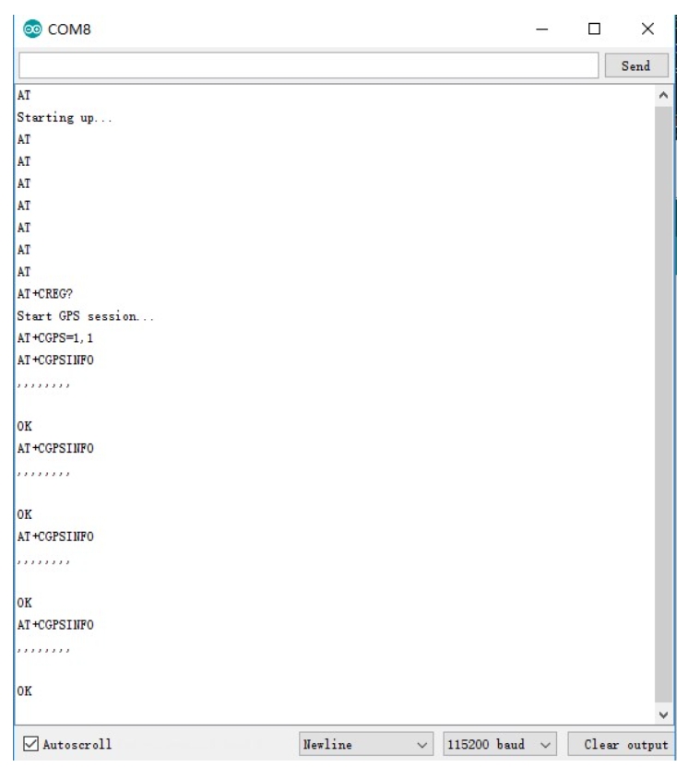Click the last OK line at the bottom
Screen dimensions: 700x767
(x=26, y=690)
